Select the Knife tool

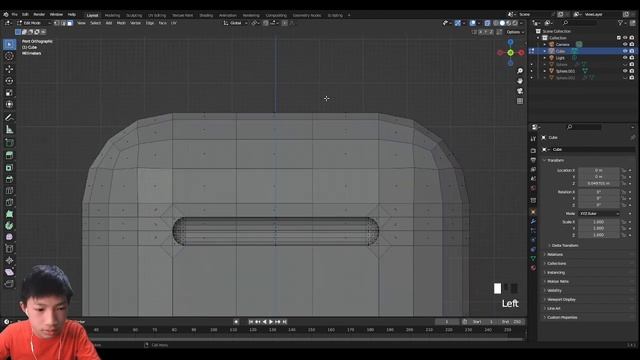coord(9,202)
